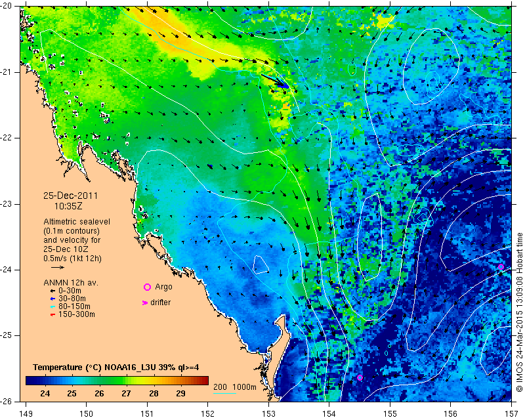525x420 pixels.
Task: Click the '0-30m' legend label
Action: point(70,291)
